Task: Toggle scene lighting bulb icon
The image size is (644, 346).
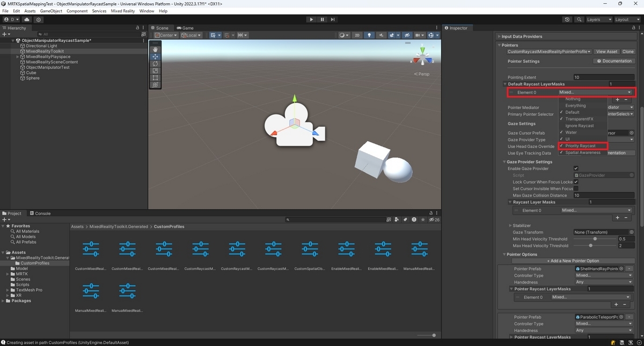Action: coord(369,35)
